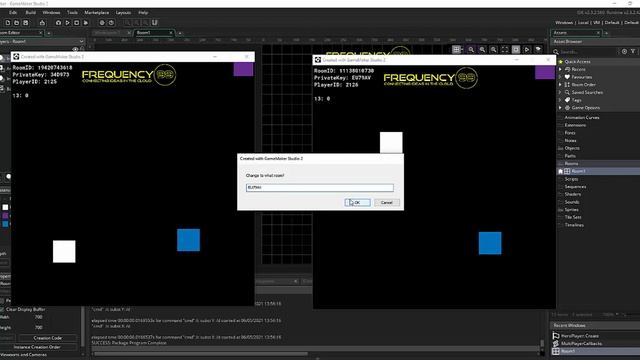Toggle the docking U icon in toolbar

(x=155, y=23)
